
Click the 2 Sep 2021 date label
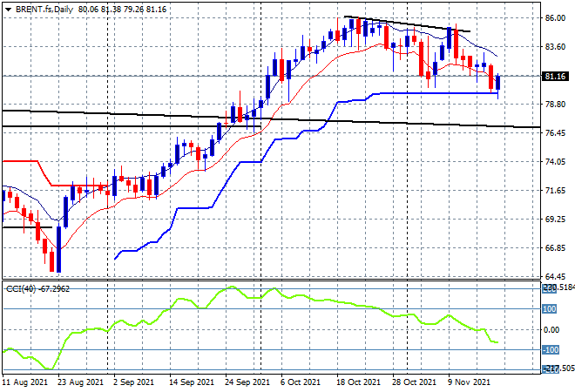(134, 382)
